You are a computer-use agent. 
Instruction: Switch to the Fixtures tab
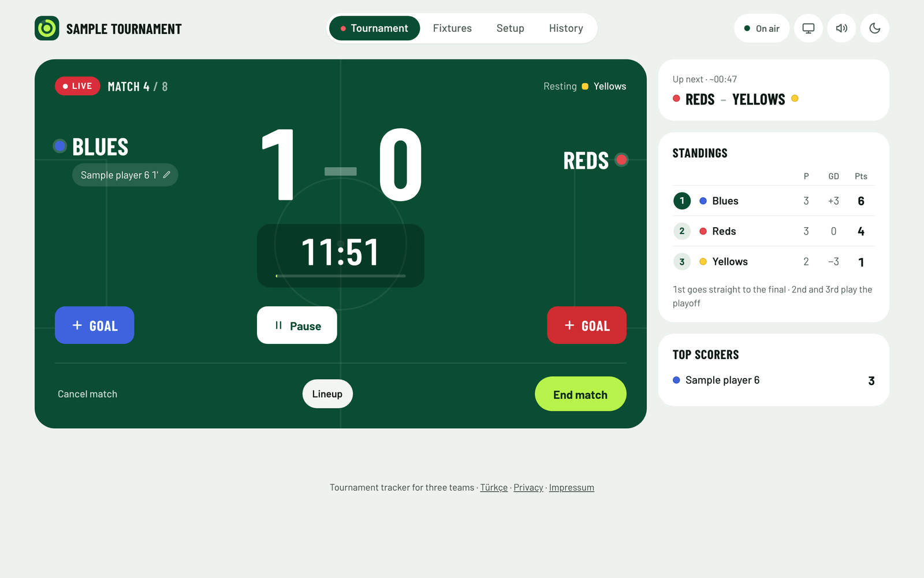coord(452,28)
